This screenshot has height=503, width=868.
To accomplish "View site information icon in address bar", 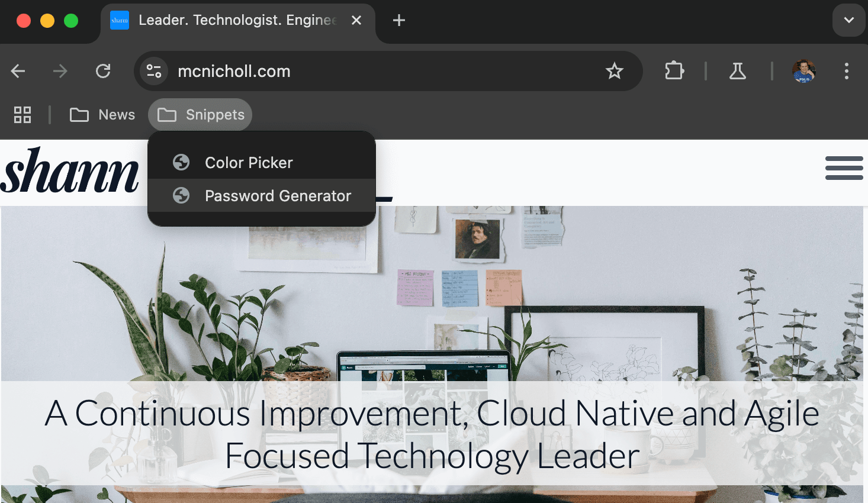I will (154, 71).
